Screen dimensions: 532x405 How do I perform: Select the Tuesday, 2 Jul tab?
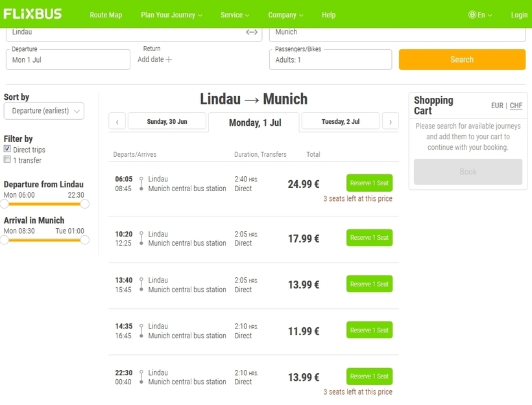click(x=341, y=121)
